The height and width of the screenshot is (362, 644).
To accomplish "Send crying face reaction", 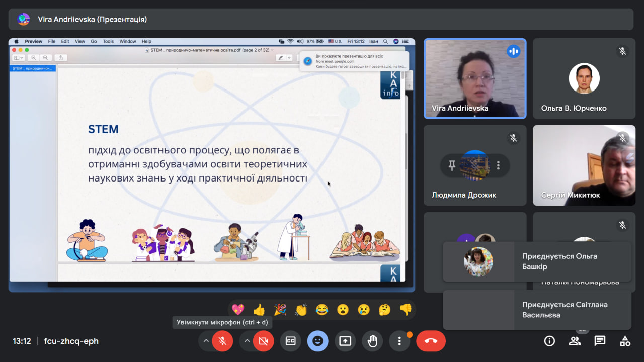I will 364,310.
